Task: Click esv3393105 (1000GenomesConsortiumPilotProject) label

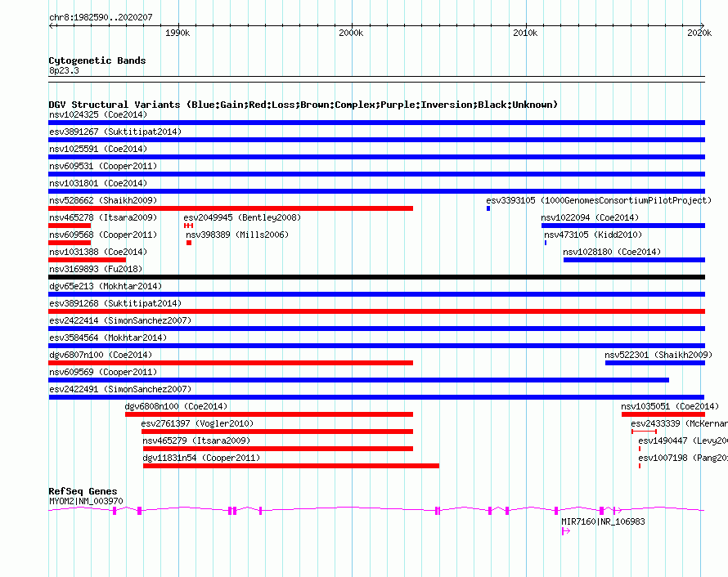Action: point(599,200)
